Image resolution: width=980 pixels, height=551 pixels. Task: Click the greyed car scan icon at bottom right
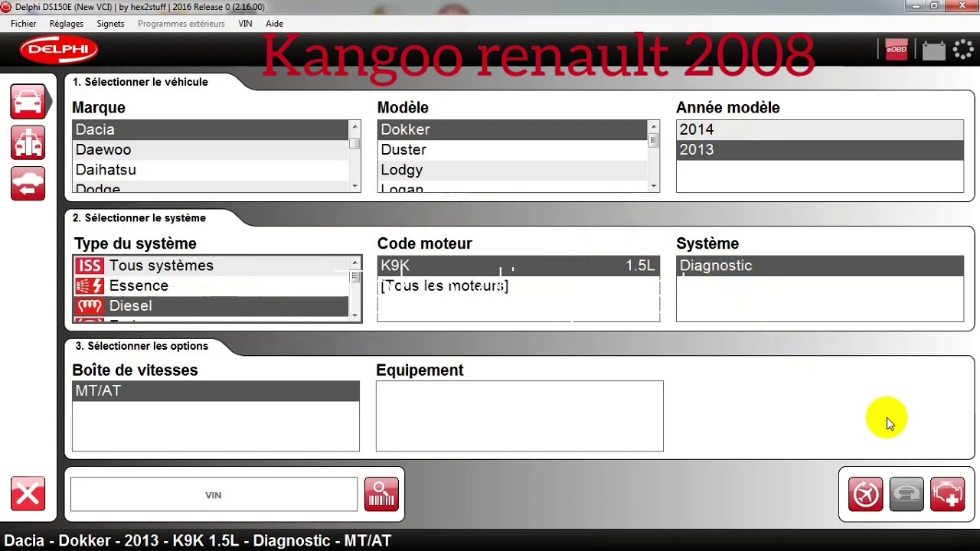coord(906,494)
